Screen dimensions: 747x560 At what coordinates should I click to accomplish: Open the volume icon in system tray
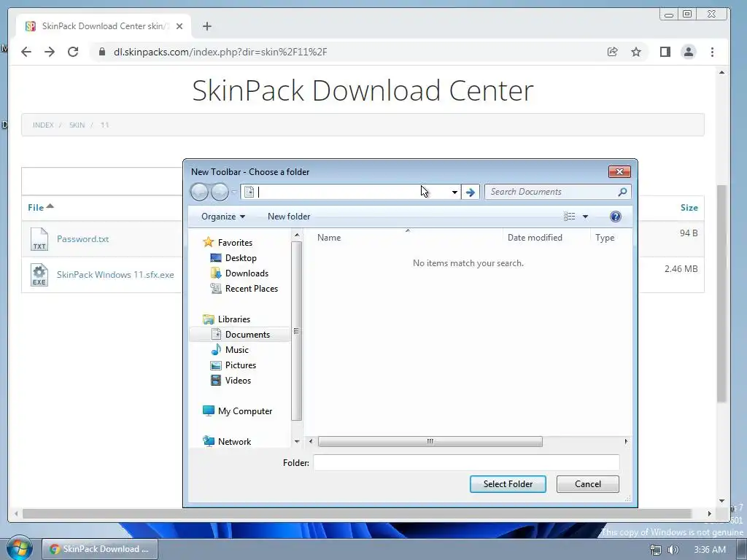pos(673,550)
